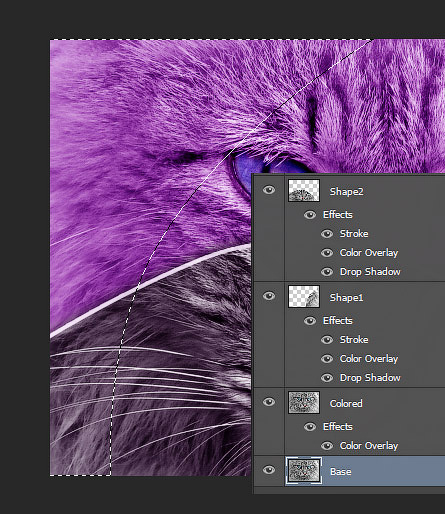Toggle Colored layer Effects visibility
Viewport: 445px width, 514px height.
tap(310, 427)
